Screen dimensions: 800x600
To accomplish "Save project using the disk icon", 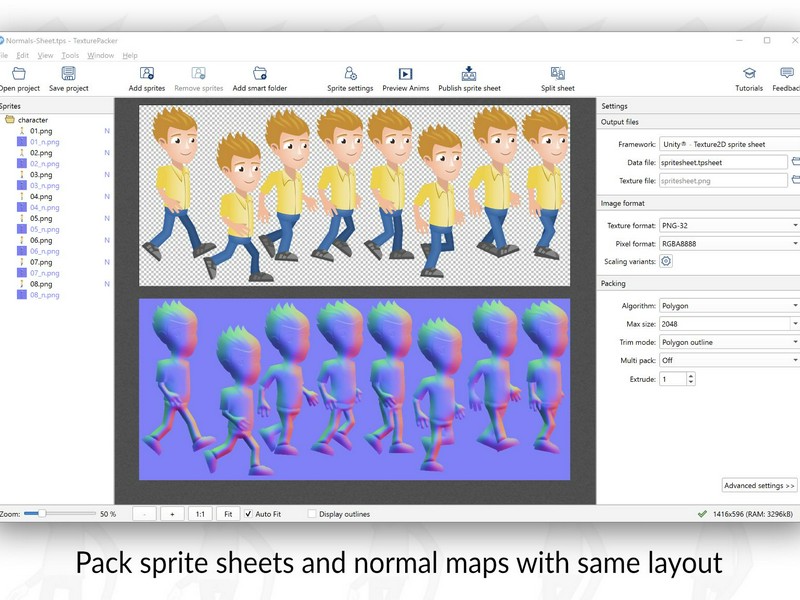I will tap(69, 73).
